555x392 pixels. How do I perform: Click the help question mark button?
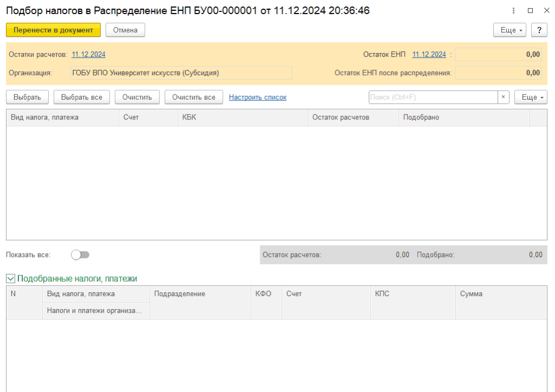pyautogui.click(x=539, y=30)
